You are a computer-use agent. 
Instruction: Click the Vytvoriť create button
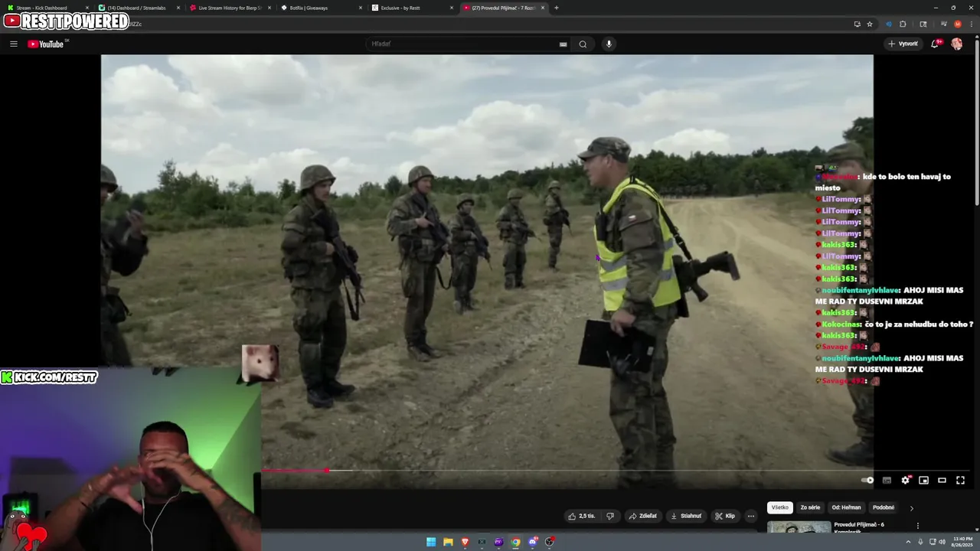point(903,44)
